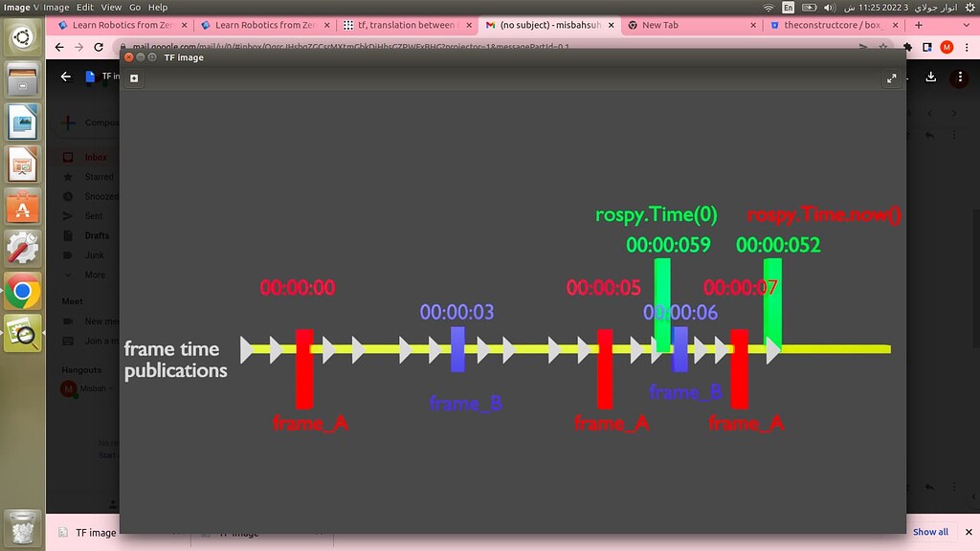Open the View menu in the menu bar
The image size is (980, 551).
tap(111, 6)
